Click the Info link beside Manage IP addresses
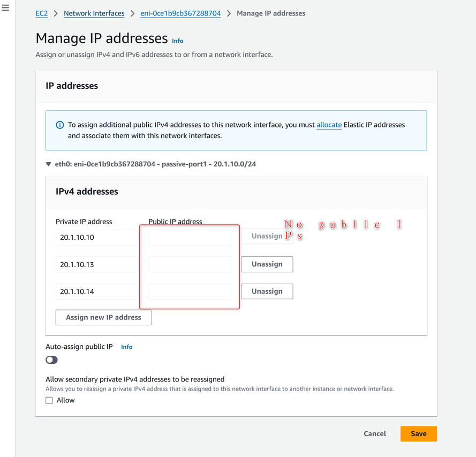The image size is (476, 457). (177, 41)
